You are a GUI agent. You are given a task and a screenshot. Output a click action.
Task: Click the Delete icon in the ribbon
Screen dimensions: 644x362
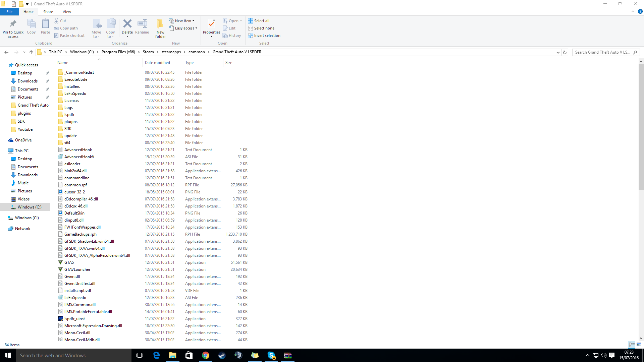coord(127,24)
